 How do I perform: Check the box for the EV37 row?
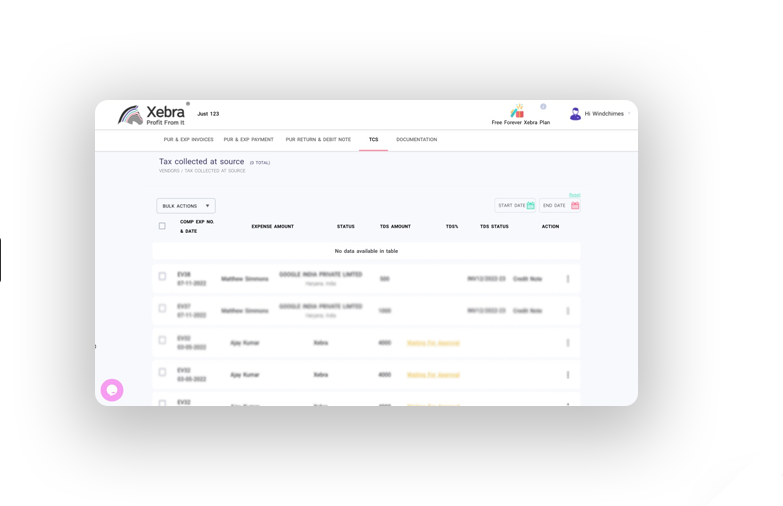tap(162, 309)
